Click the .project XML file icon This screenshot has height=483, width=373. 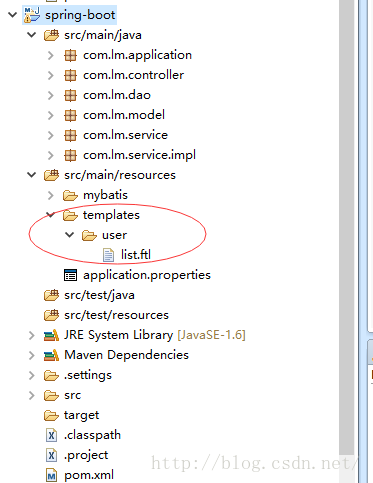[x=51, y=455]
